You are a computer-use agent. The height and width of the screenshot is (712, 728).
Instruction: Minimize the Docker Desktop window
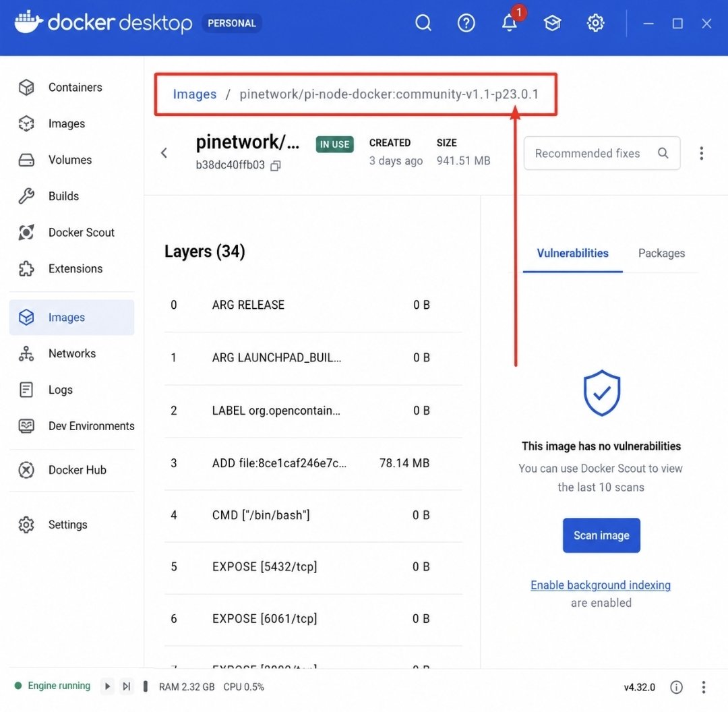click(648, 23)
